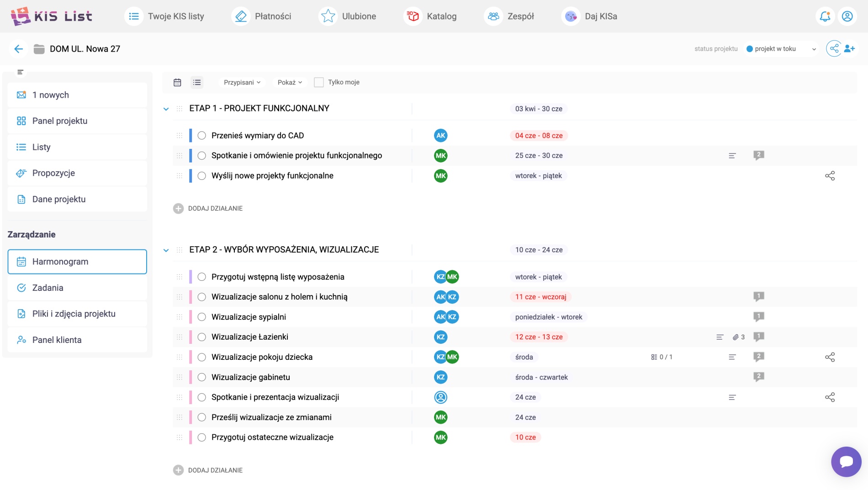Complete task Wizualizacje sypialni
Image resolution: width=868 pixels, height=490 pixels.
tap(201, 317)
